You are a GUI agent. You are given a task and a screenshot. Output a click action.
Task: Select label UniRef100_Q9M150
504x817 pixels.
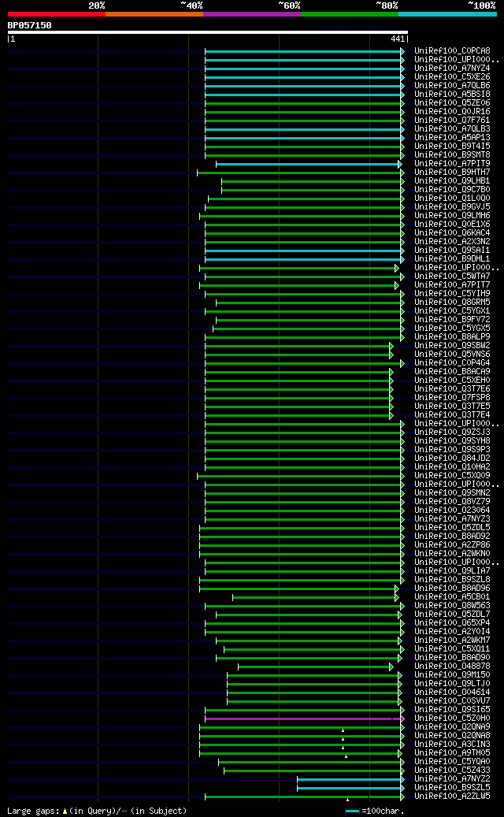pyautogui.click(x=452, y=675)
